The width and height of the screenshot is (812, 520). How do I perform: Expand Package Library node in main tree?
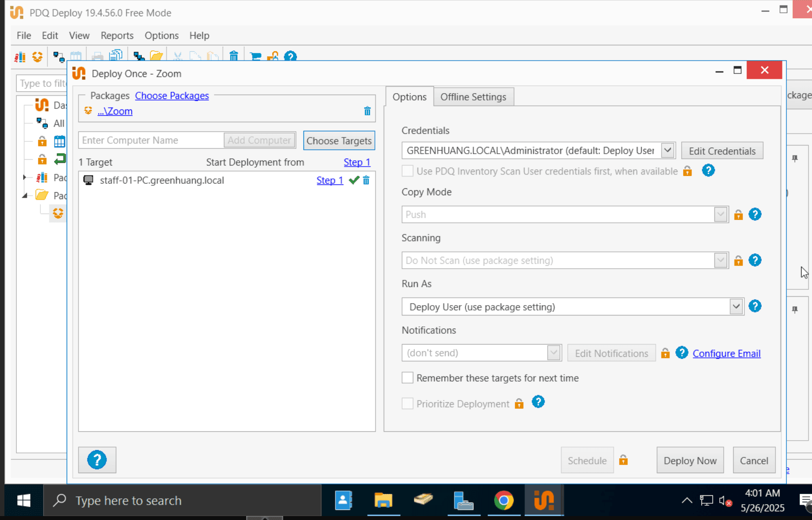(x=25, y=177)
